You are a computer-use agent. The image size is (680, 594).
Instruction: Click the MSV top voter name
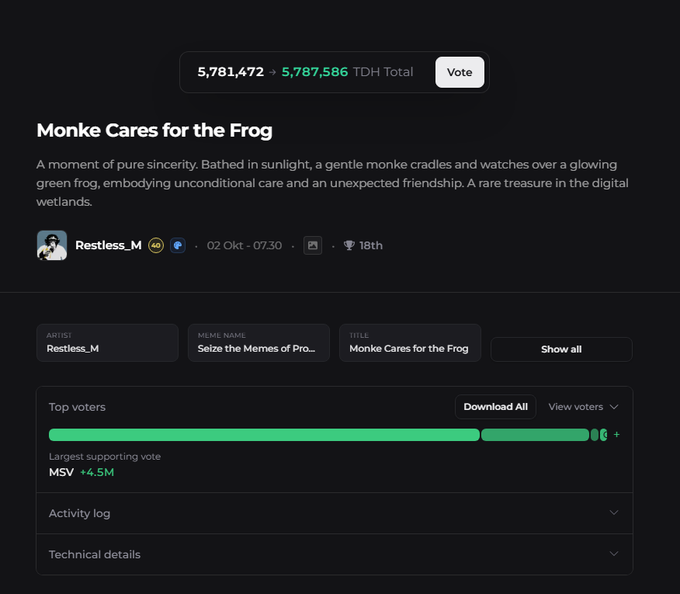(61, 472)
